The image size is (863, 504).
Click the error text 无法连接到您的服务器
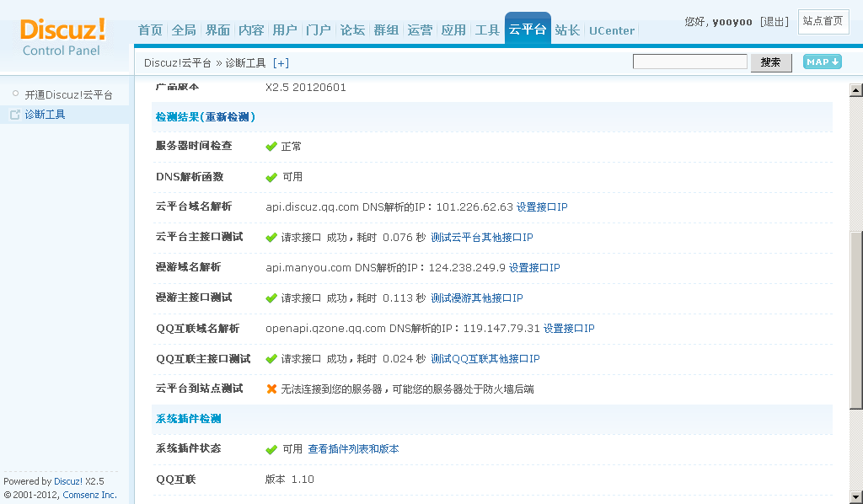pyautogui.click(x=332, y=389)
